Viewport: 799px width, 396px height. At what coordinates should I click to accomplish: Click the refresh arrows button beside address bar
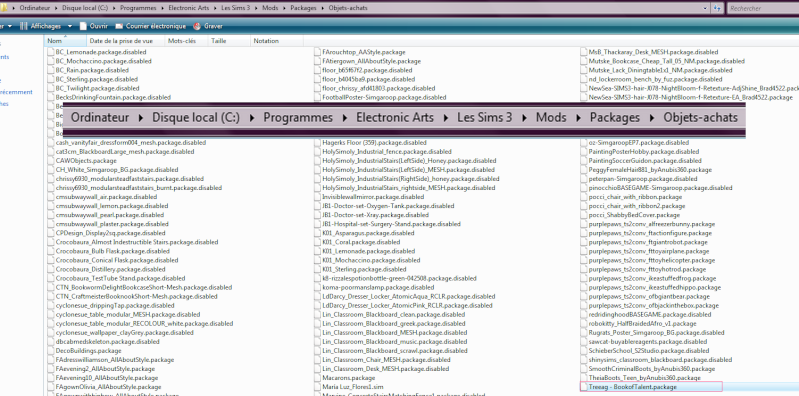(717, 8)
